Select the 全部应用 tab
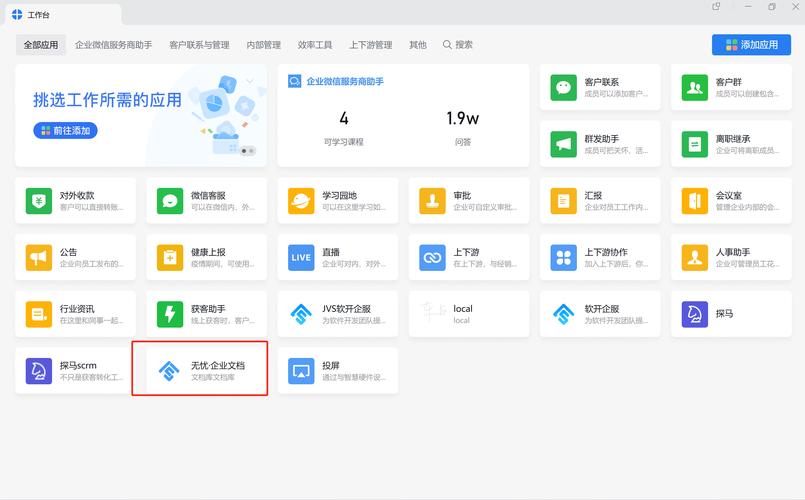 [41, 45]
